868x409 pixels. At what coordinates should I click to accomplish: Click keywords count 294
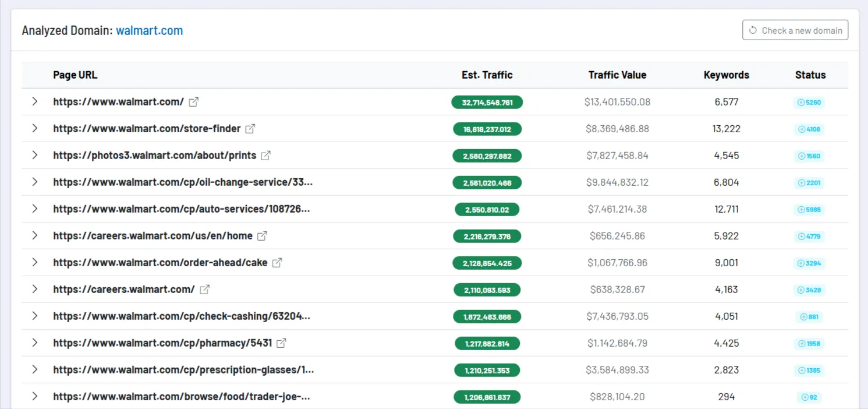pyautogui.click(x=727, y=397)
